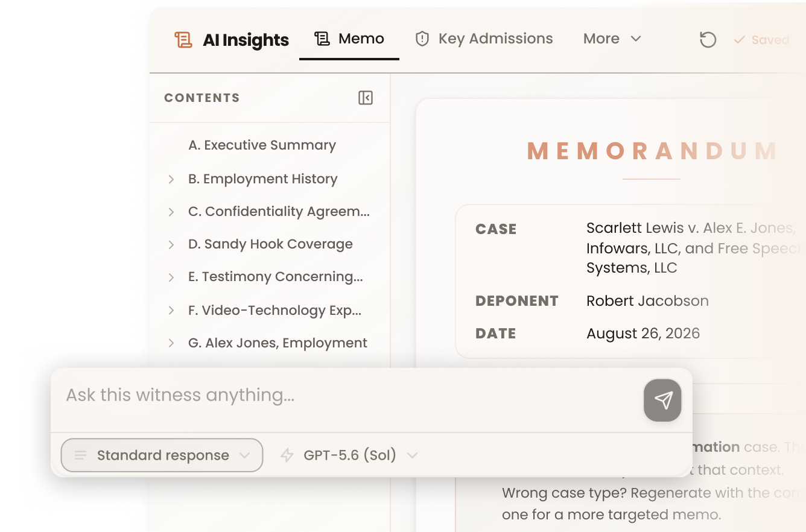Click the lightning bolt model icon
This screenshot has width=806, height=532.
[287, 455]
